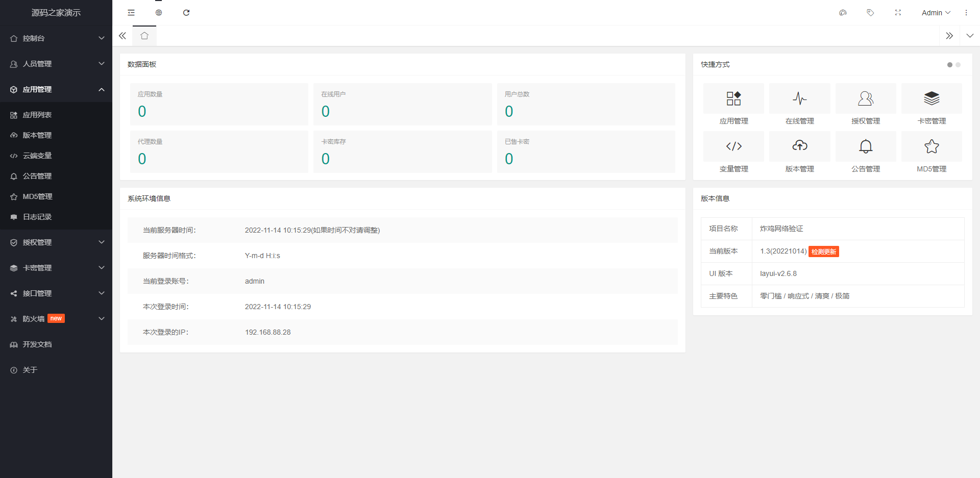Click 源码之家演示 site title
980x478 pixels.
pos(56,13)
